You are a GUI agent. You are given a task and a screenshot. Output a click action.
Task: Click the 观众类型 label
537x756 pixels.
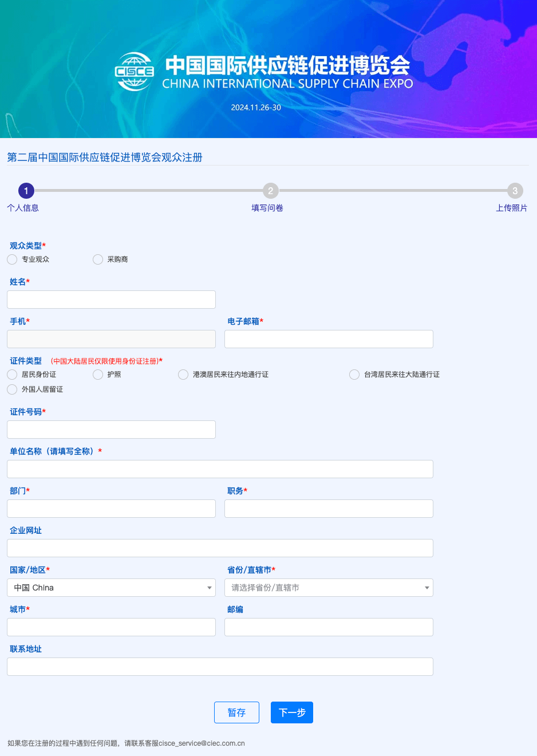pyautogui.click(x=26, y=246)
